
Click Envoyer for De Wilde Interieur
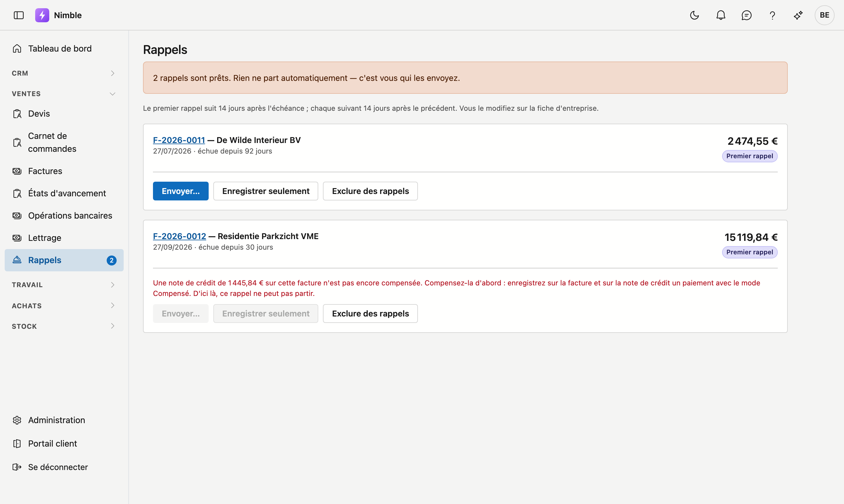[181, 191]
